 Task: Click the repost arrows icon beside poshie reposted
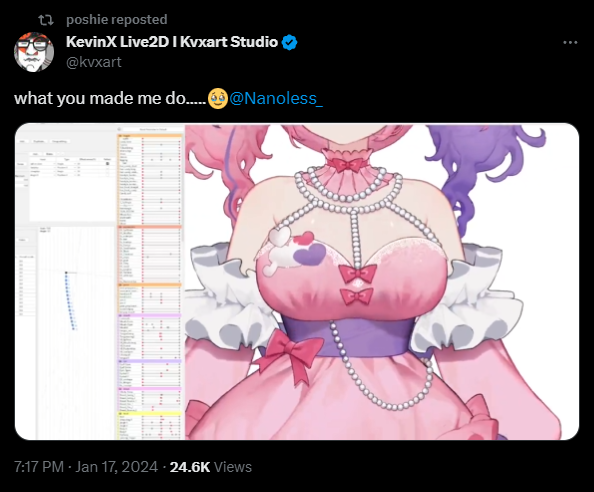pyautogui.click(x=46, y=20)
